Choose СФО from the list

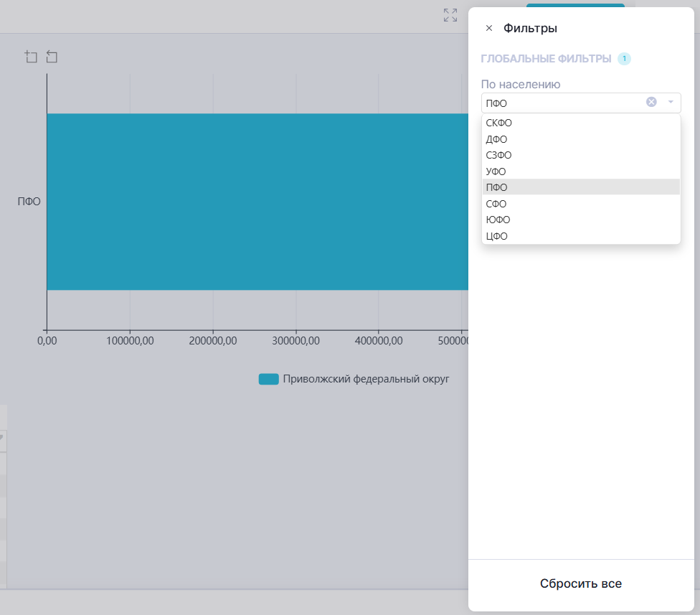496,204
